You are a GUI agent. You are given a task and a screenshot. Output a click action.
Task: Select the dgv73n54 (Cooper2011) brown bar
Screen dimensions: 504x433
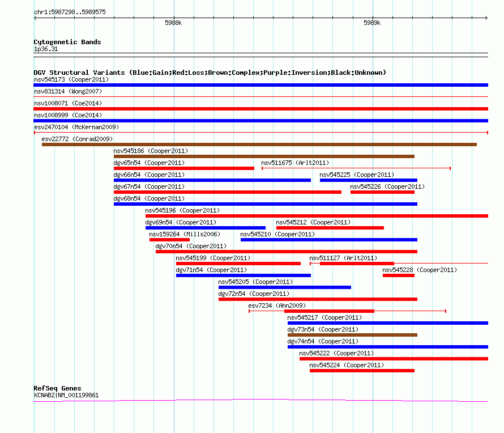tap(353, 335)
